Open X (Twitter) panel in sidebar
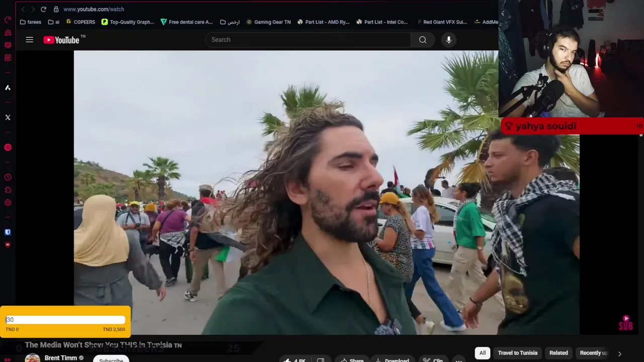This screenshot has width=644, height=362. 8,117
